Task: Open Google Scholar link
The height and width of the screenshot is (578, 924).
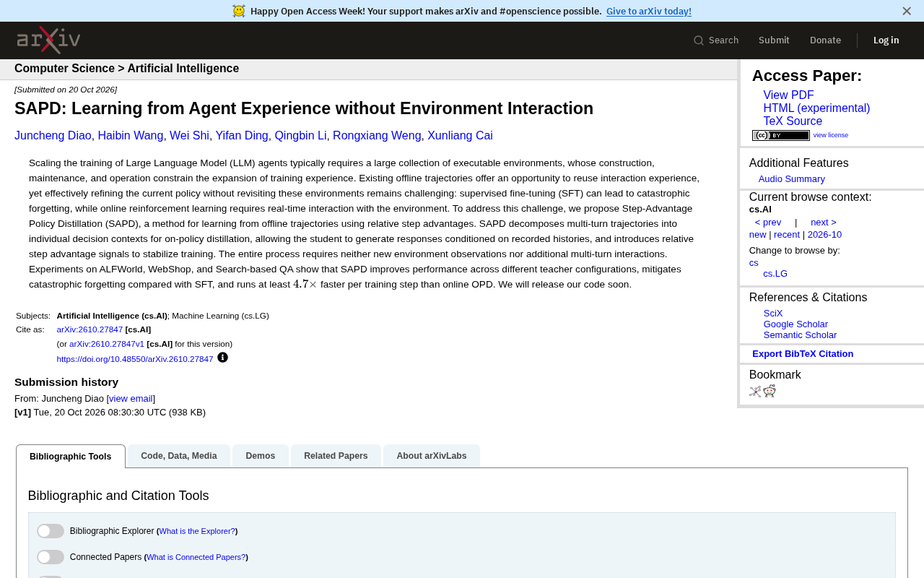Action: [x=796, y=324]
